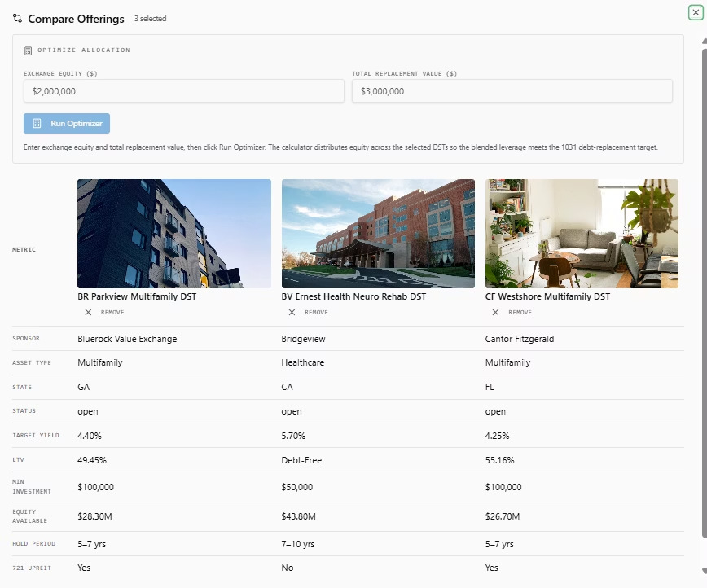Screen dimensions: 707x588
Task: Click the LTV value 49.45%
Action: click(92, 460)
